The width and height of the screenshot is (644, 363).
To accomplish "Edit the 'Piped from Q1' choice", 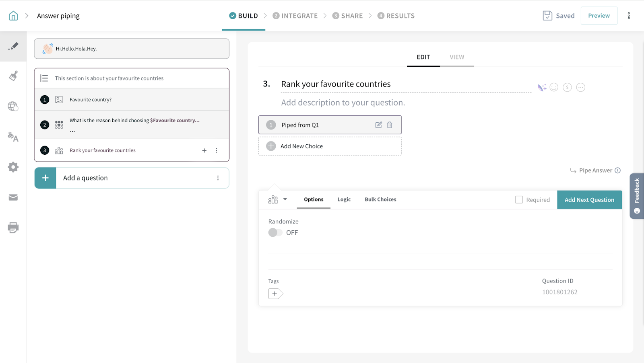I will point(378,125).
